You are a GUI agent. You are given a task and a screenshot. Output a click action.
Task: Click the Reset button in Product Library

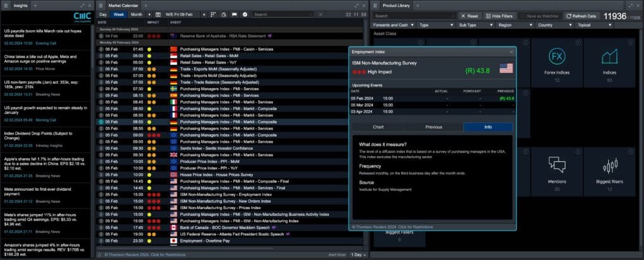(469, 16)
